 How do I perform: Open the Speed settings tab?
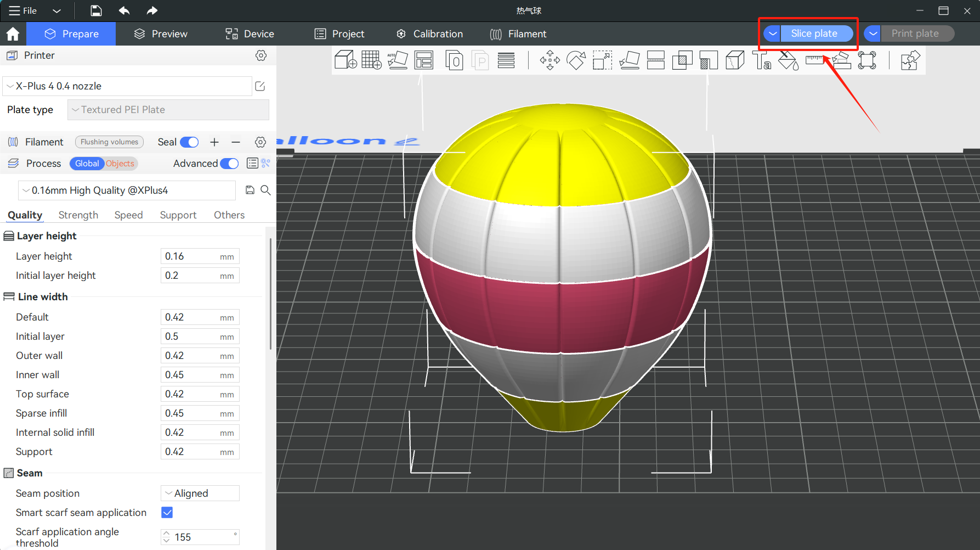pyautogui.click(x=128, y=215)
